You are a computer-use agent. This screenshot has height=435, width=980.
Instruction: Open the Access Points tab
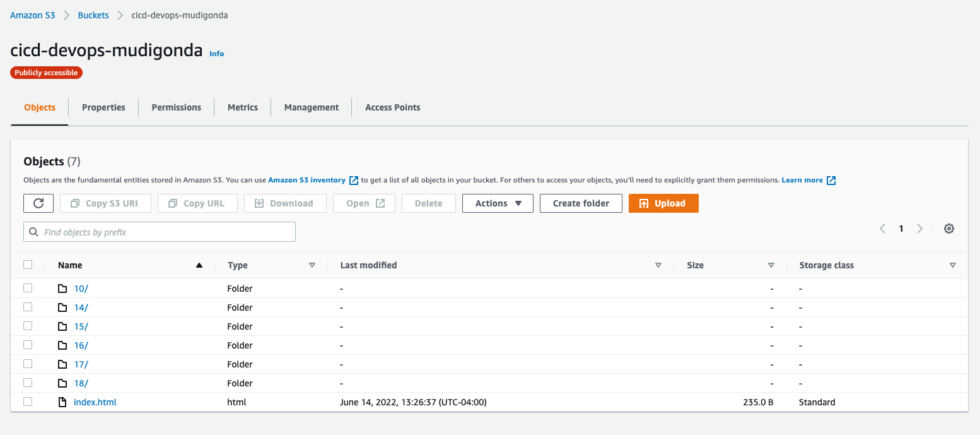(393, 107)
